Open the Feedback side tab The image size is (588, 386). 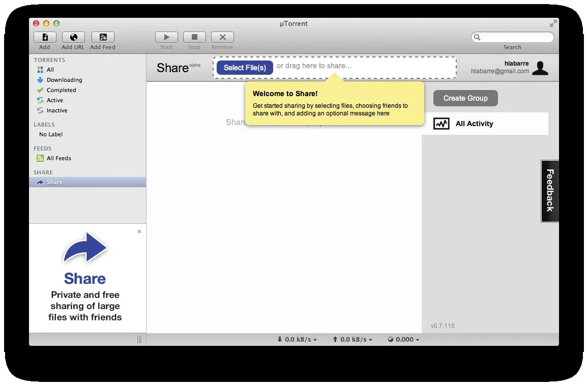tap(550, 191)
